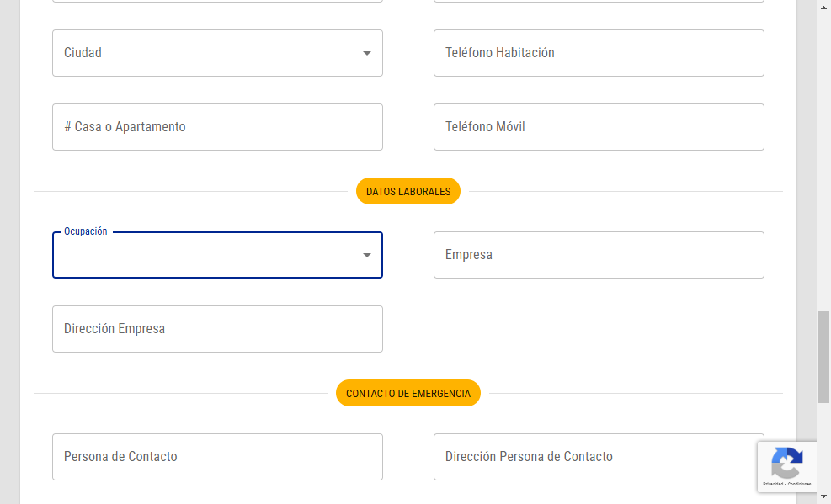Select the Teléfono Móvil input
Viewport: 831px width, 504px height.
(599, 127)
